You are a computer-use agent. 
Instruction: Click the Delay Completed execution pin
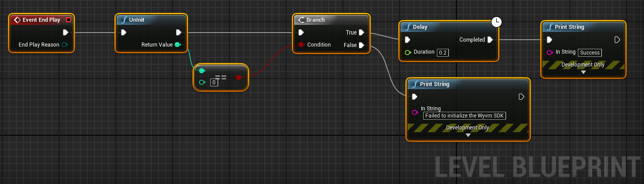[x=490, y=40]
